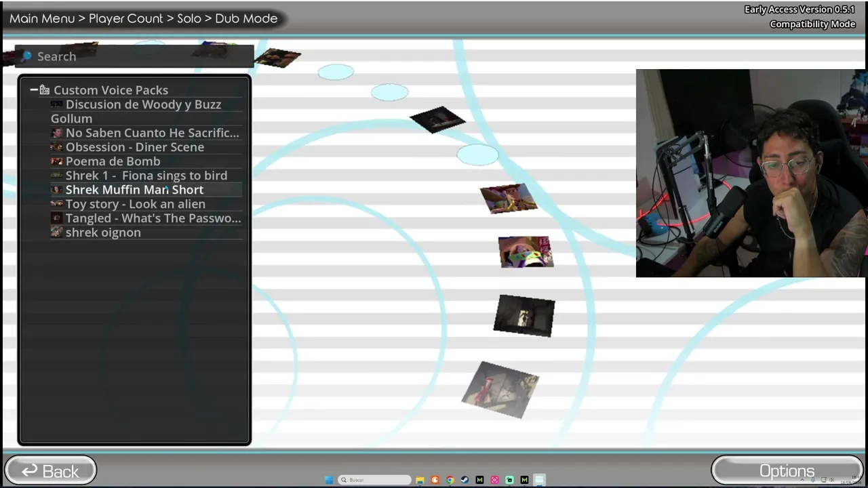
Task: Navigate to Main Menu breadcrumb
Action: coord(42,18)
